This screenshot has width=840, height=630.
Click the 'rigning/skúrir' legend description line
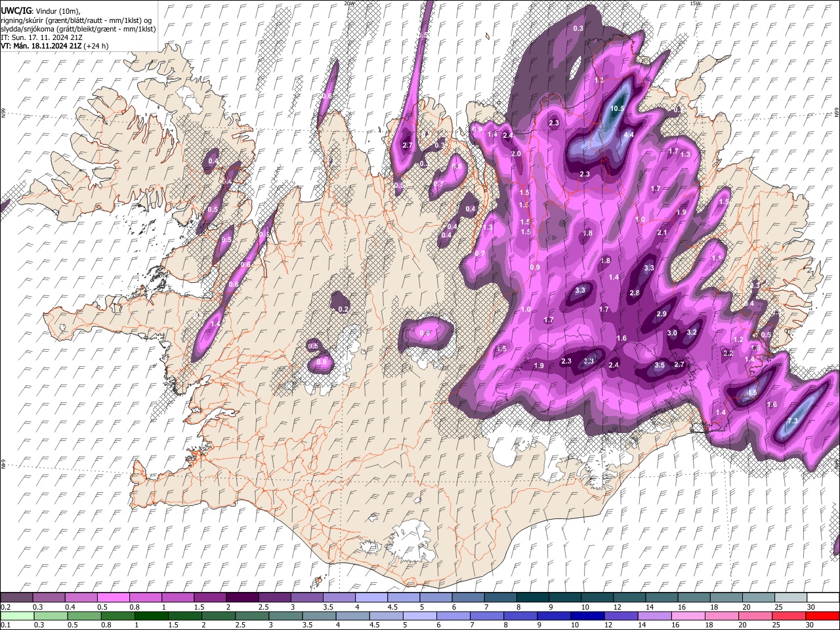77,20
